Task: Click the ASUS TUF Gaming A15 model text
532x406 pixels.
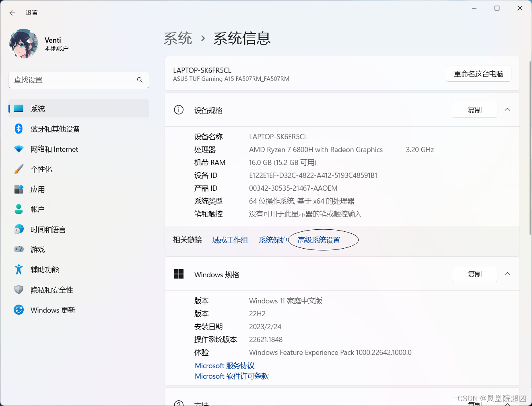Action: [231, 79]
